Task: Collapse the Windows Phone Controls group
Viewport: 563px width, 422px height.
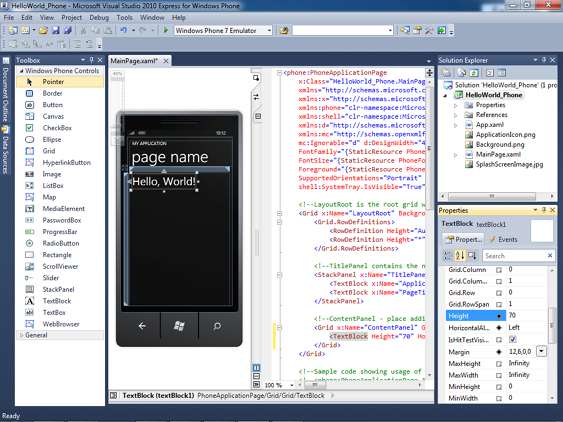Action: (22, 71)
